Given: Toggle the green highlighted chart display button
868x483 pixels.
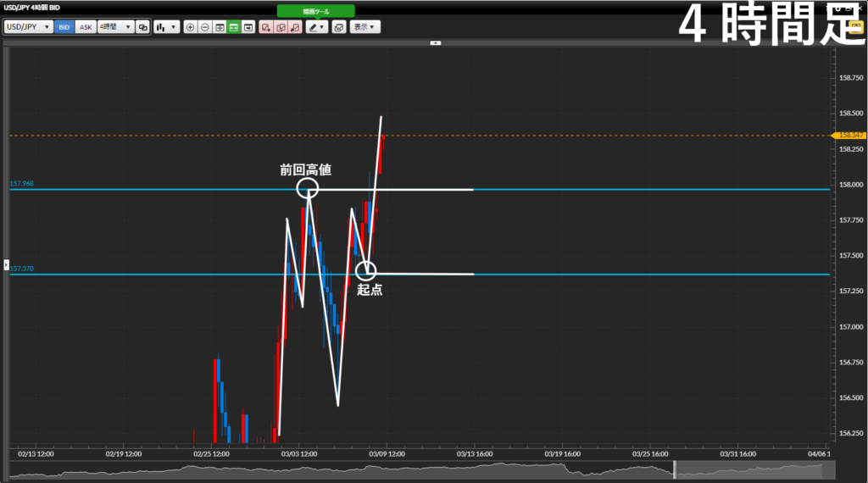Looking at the screenshot, I should [x=234, y=27].
